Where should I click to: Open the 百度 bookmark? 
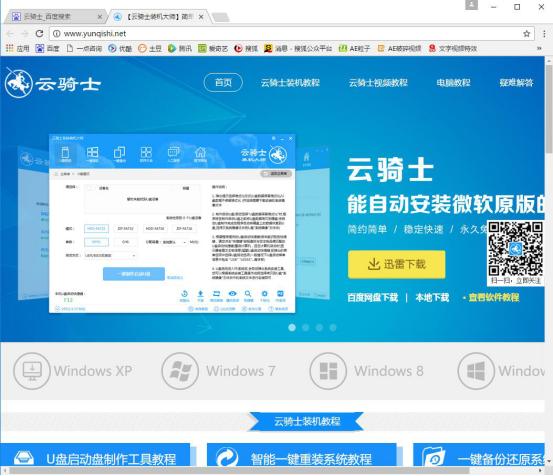[47, 48]
